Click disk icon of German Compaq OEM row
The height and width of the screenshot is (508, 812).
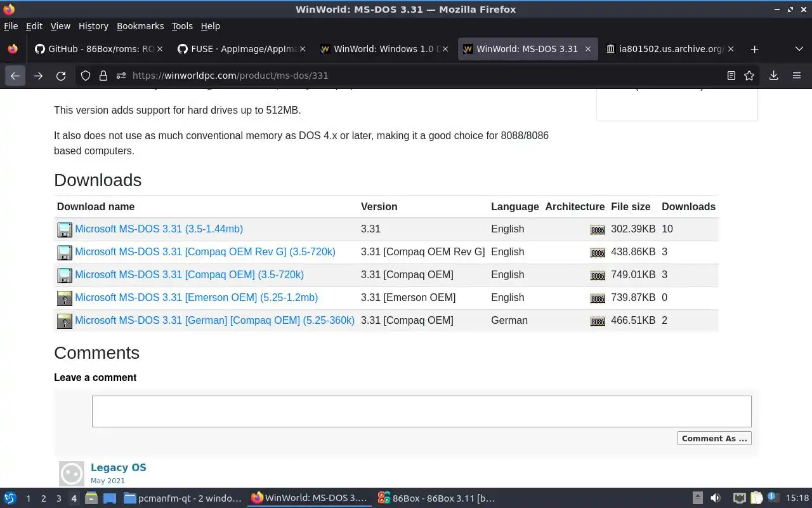click(x=65, y=321)
